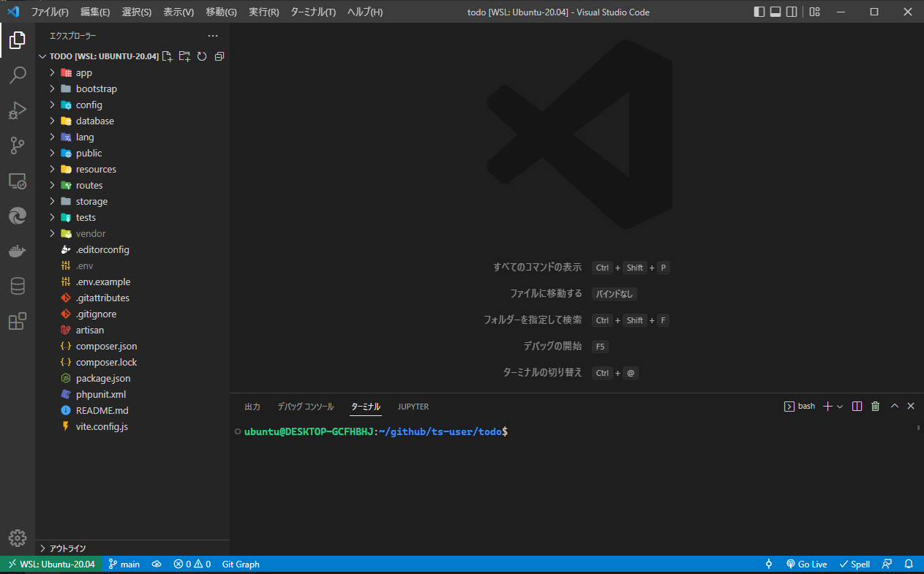Open the Docker view icon

pyautogui.click(x=18, y=251)
